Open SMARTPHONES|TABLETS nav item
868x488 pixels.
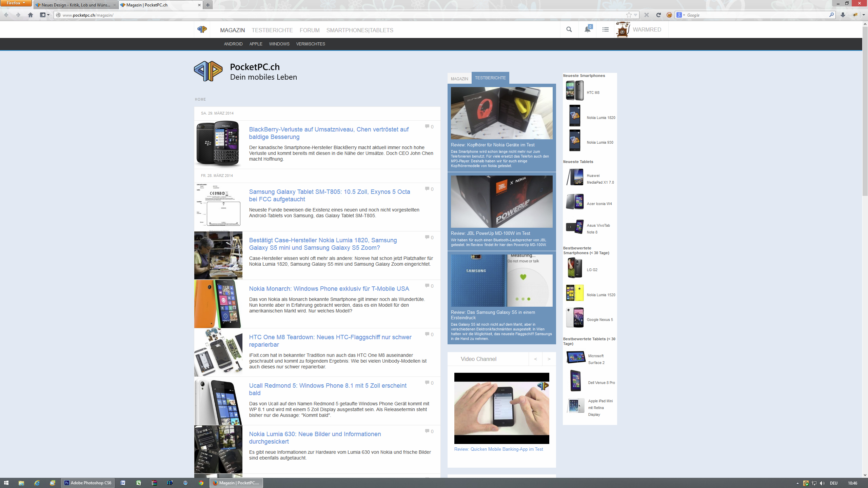360,30
